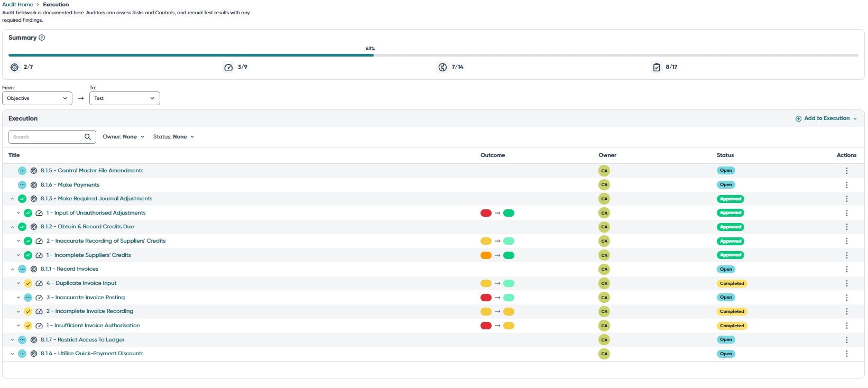The width and height of the screenshot is (868, 388).
Task: Open actions menu for 8.1.3 Make Required Journal Adjustments
Action: [x=846, y=199]
